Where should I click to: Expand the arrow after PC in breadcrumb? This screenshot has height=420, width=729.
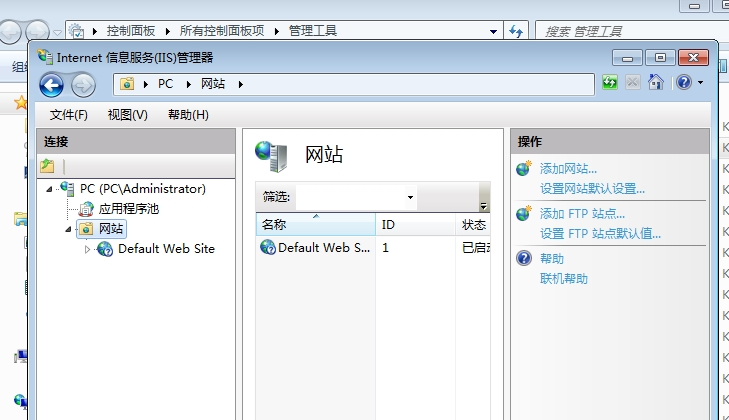tap(188, 84)
